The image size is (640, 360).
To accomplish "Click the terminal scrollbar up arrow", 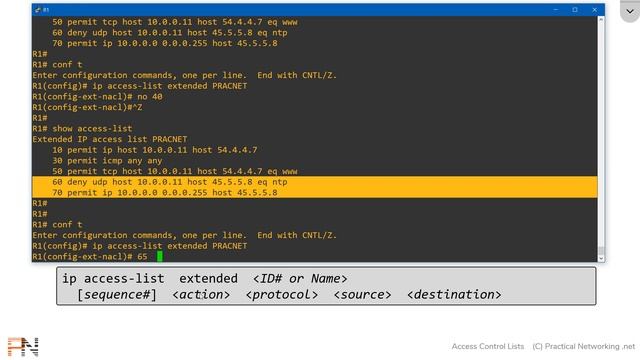I will coord(601,20).
